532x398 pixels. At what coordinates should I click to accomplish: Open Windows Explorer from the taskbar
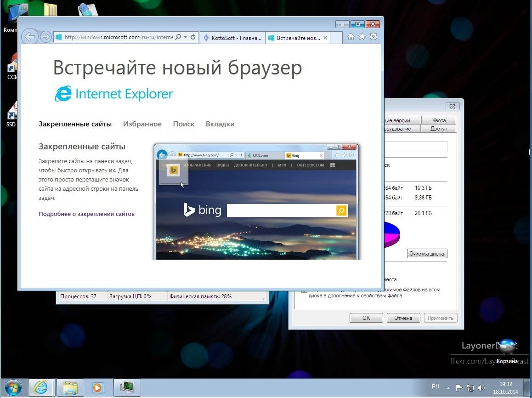(x=70, y=387)
